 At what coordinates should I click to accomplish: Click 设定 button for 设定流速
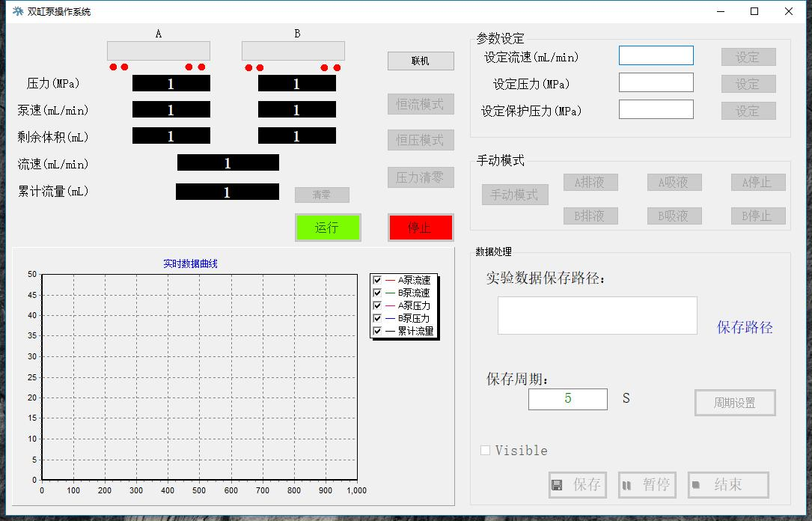coord(748,57)
